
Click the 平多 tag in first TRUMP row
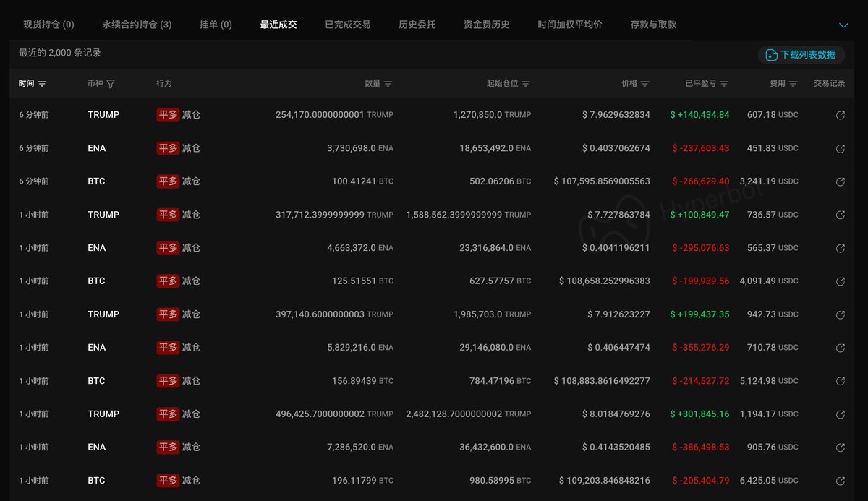tap(168, 115)
